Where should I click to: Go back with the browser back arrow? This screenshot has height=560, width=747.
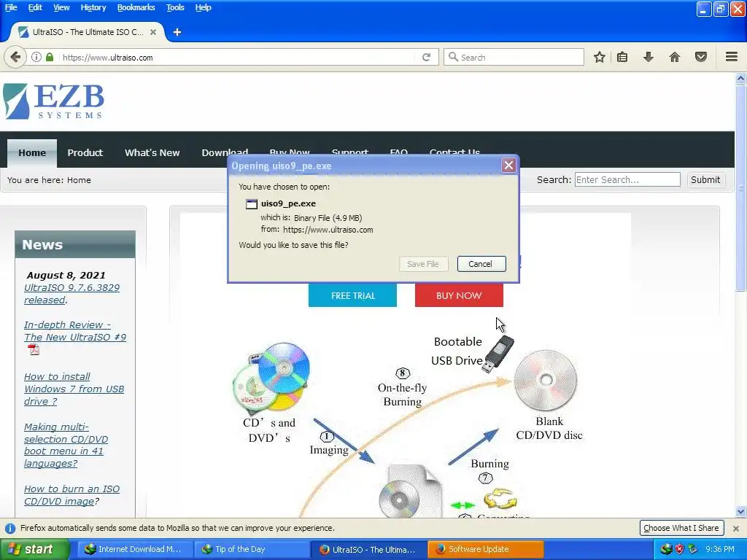point(15,57)
